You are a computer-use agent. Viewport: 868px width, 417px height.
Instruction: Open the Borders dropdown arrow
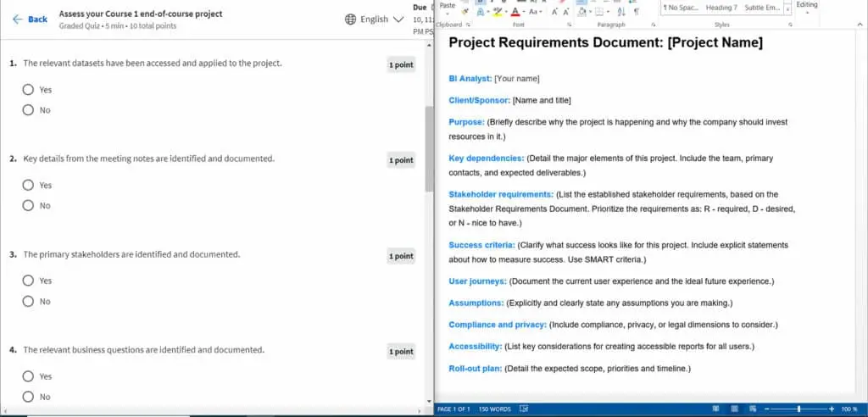608,12
